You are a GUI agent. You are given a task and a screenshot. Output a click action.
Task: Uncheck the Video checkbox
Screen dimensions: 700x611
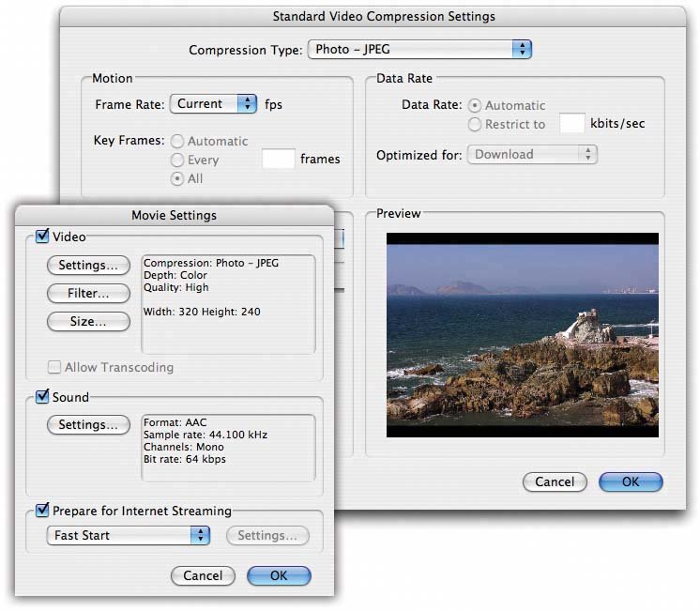point(42,237)
